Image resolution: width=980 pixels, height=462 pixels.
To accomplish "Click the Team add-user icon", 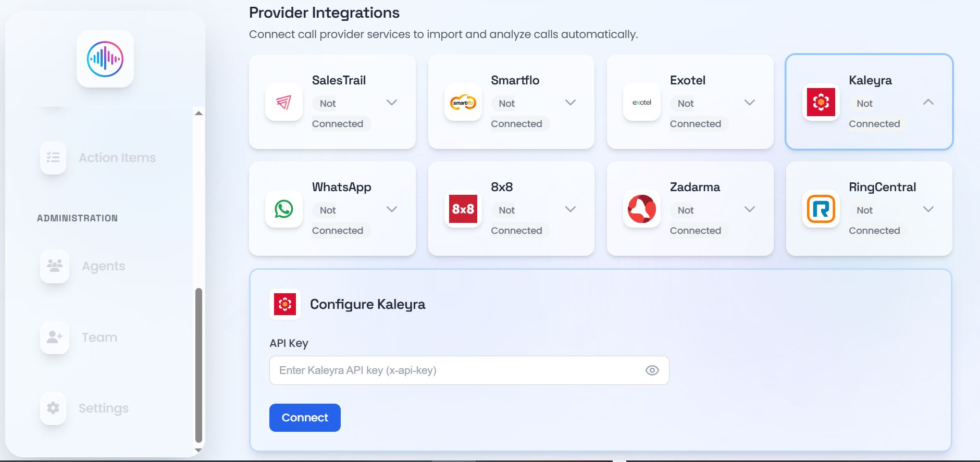I will (x=55, y=337).
